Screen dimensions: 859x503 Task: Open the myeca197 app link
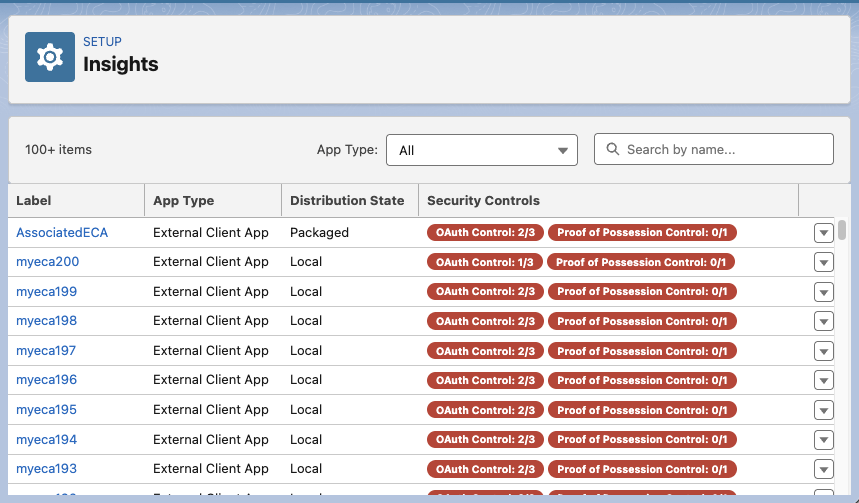click(x=46, y=351)
